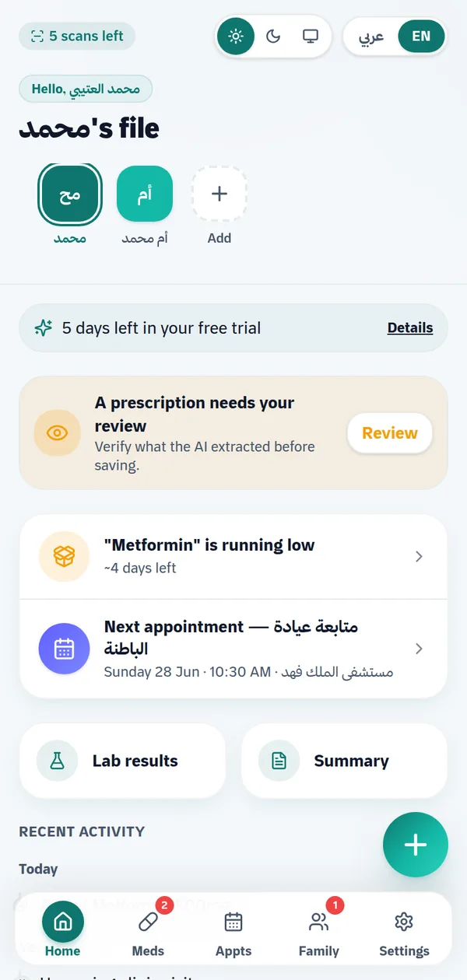Add a new family profile
This screenshot has width=467, height=980.
[219, 194]
